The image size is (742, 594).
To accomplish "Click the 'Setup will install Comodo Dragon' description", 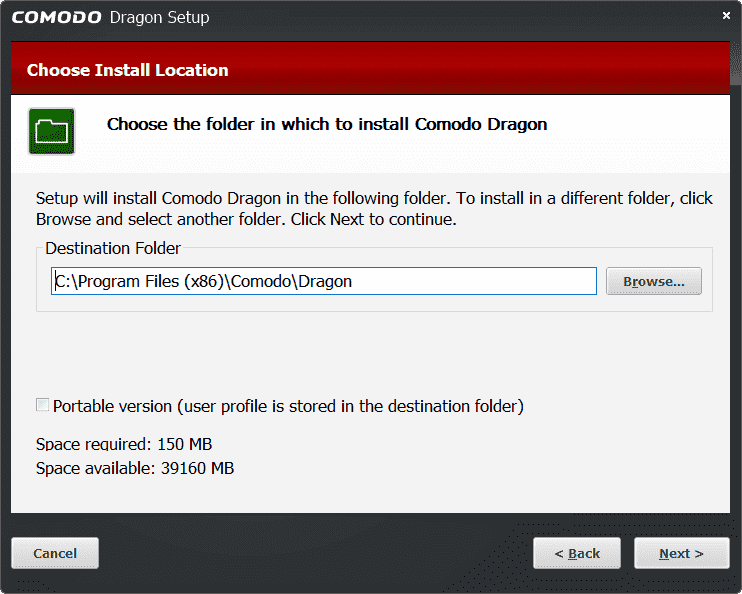I will (374, 209).
